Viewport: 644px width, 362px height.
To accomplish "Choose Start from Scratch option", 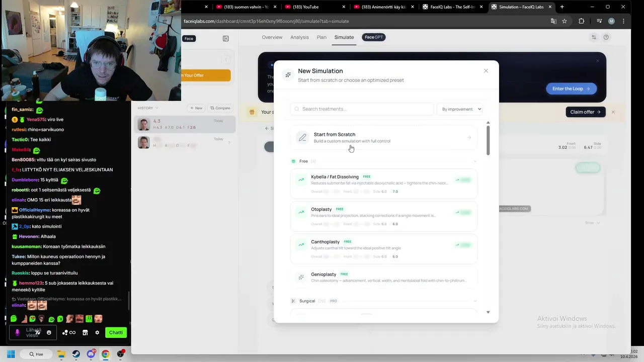I will point(383,137).
